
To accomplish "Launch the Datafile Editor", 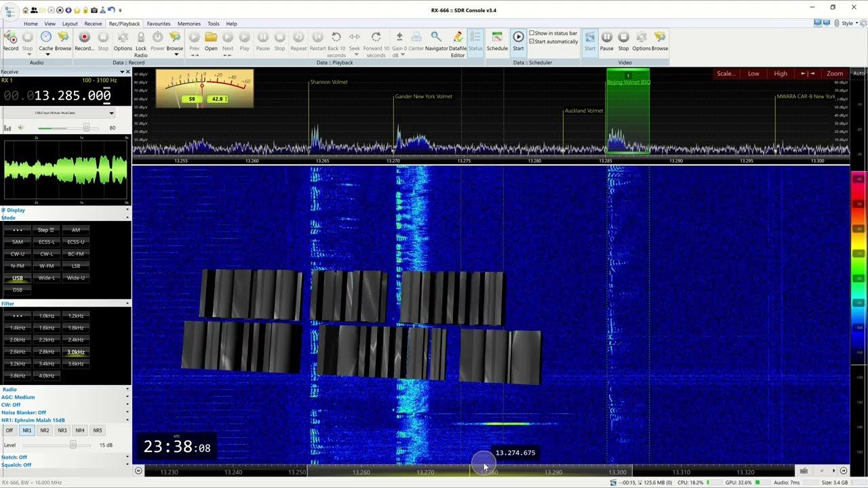I will [x=458, y=44].
